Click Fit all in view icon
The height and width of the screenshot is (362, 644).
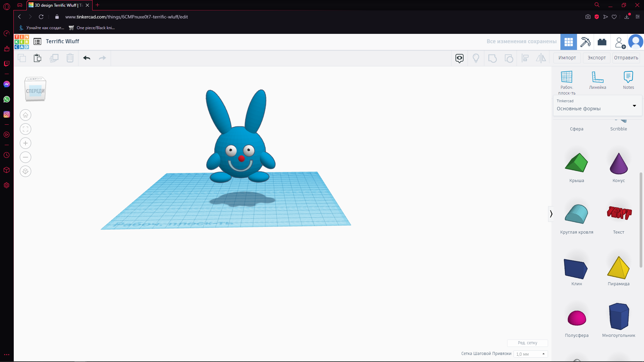(x=25, y=129)
